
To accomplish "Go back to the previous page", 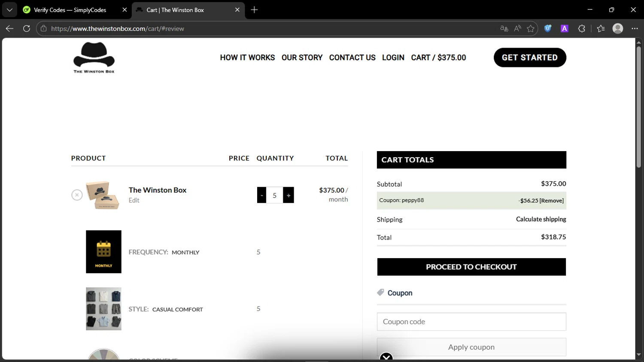I will tap(9, 29).
